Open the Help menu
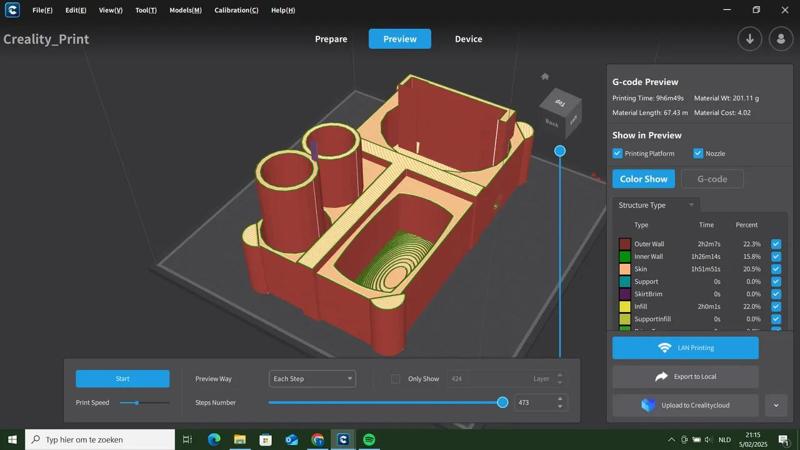 click(283, 10)
